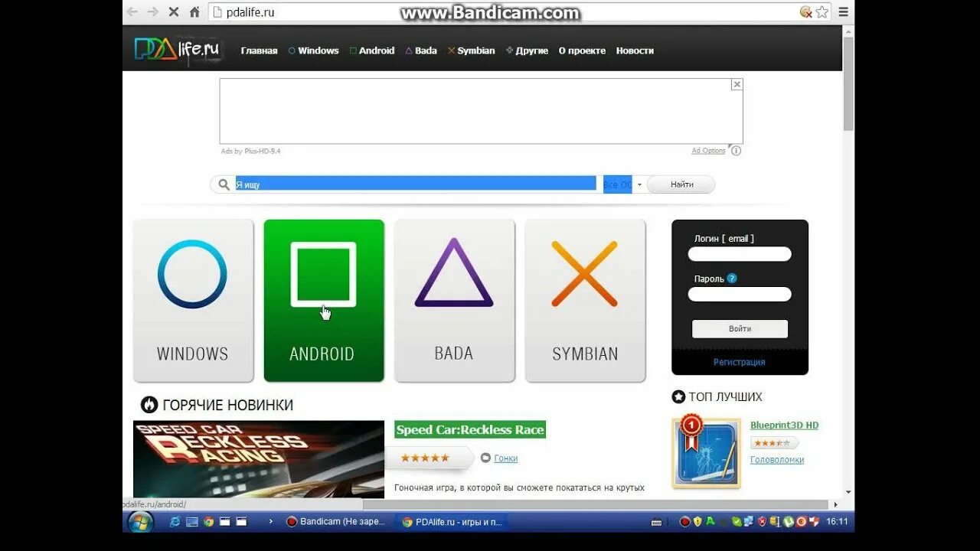Stop page loading with the X button
This screenshot has width=980, height=551.
click(x=174, y=12)
